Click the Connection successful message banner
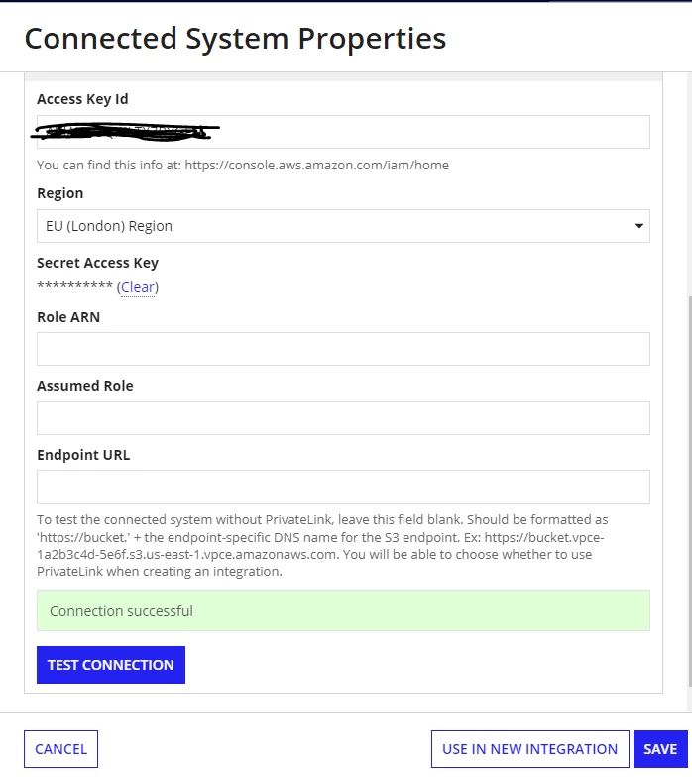 [x=343, y=611]
